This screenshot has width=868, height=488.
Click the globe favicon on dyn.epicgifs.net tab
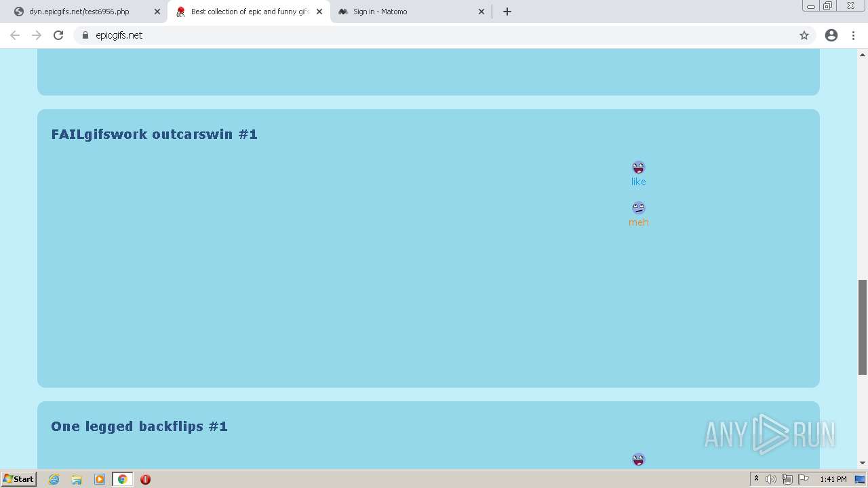pyautogui.click(x=19, y=12)
